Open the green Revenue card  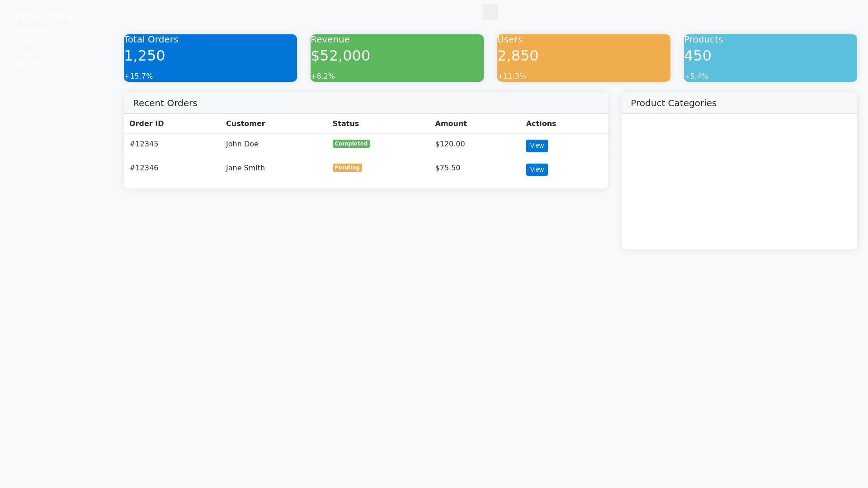pyautogui.click(x=397, y=58)
